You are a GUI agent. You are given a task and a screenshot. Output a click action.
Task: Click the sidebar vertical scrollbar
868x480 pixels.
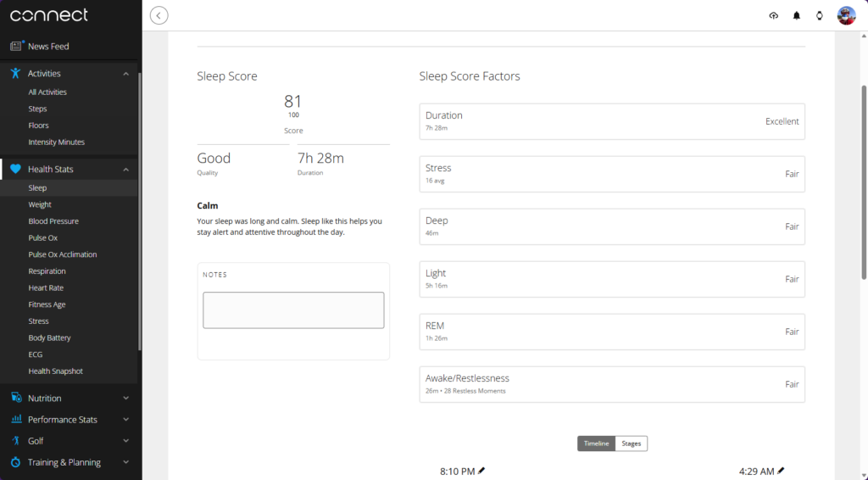click(x=140, y=210)
